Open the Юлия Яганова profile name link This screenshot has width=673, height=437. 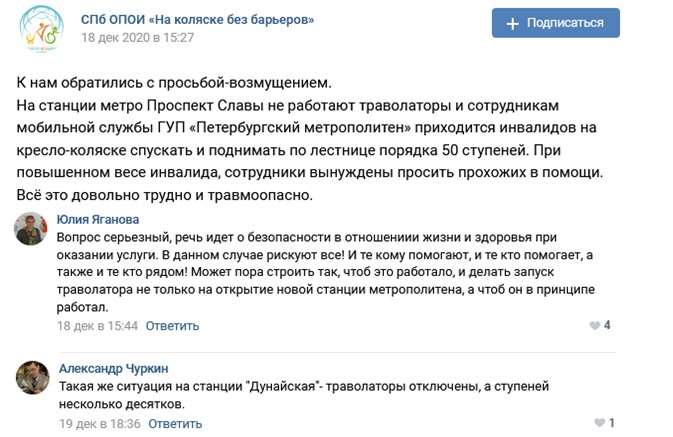pyautogui.click(x=98, y=219)
